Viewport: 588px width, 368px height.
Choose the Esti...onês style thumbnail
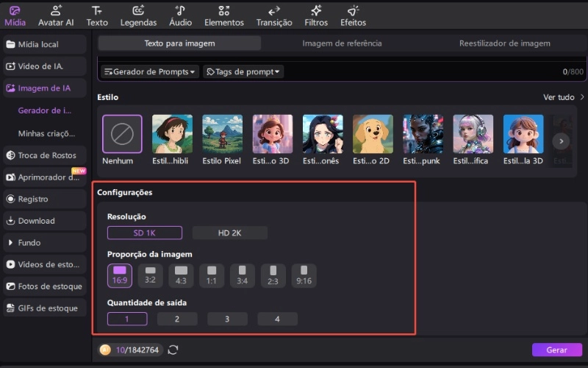(323, 134)
